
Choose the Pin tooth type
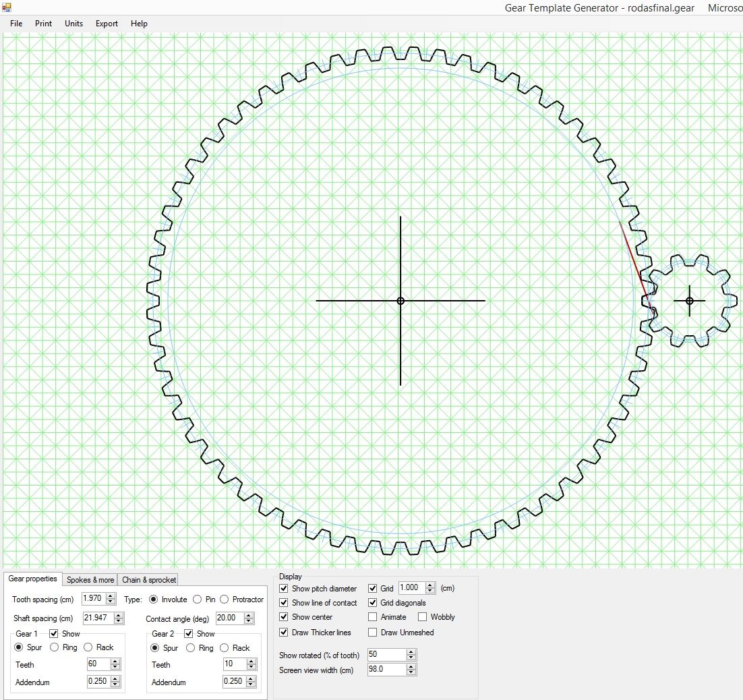click(x=198, y=600)
